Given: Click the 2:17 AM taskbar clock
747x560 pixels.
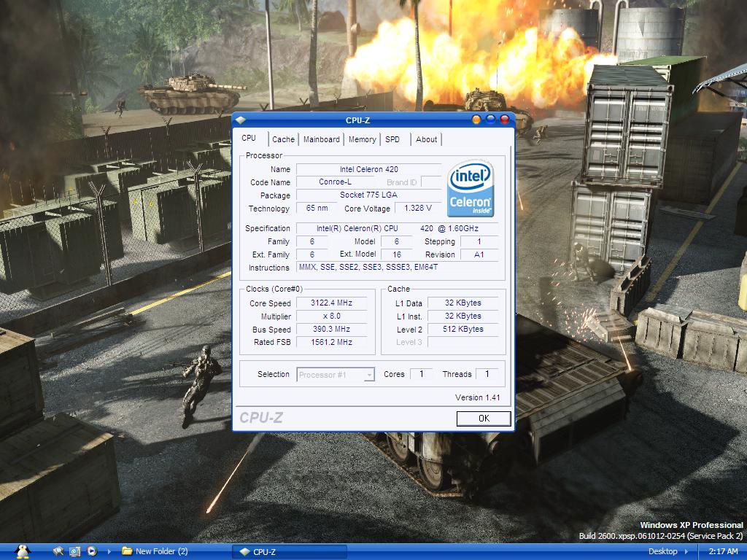Looking at the screenshot, I should click(723, 551).
